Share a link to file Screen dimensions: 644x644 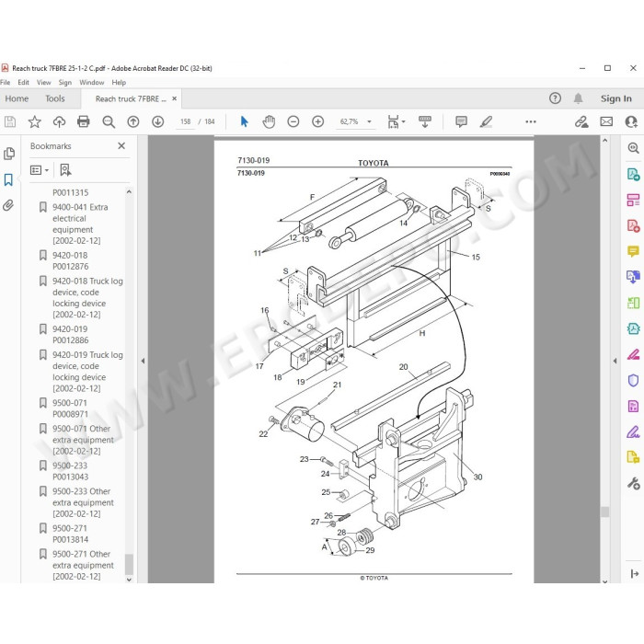tap(581, 121)
